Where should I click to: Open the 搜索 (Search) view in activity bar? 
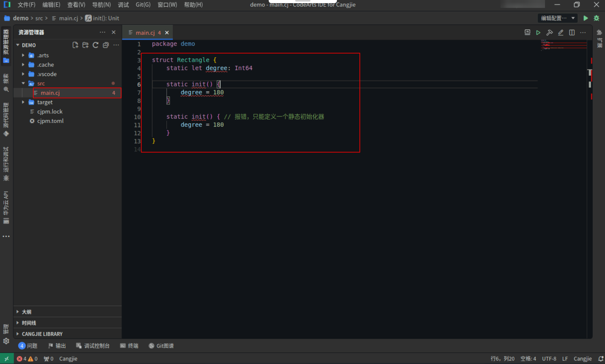[x=6, y=89]
